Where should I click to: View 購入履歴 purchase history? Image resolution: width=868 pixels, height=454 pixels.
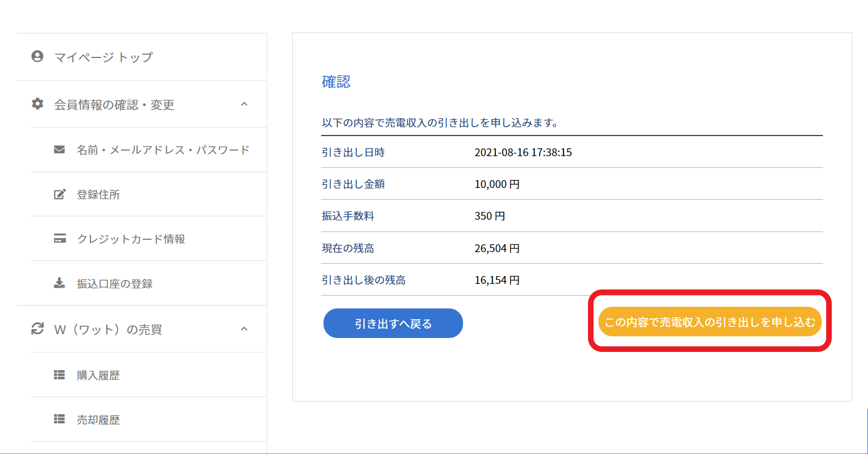98,375
